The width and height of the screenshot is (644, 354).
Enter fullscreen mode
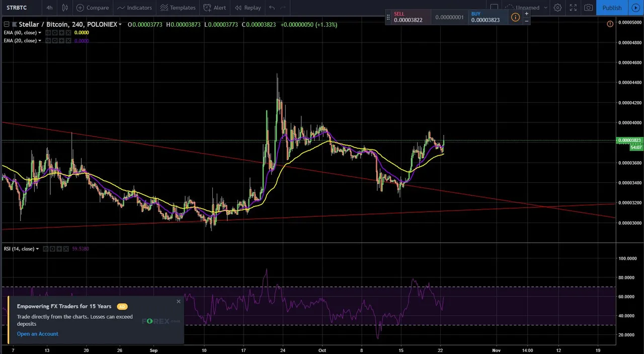[x=573, y=8]
